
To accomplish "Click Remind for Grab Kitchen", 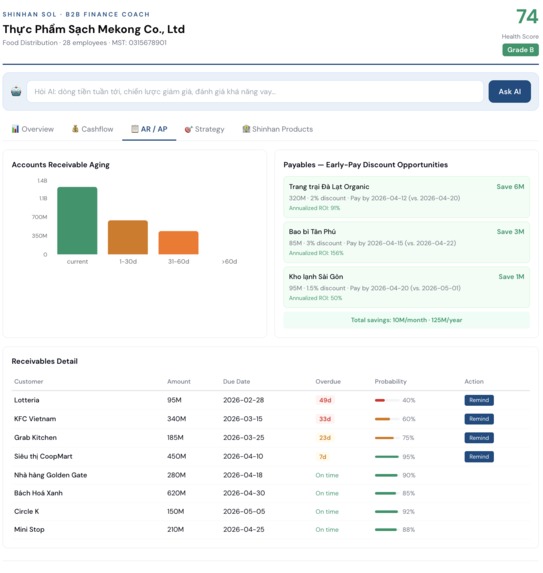I will pos(479,438).
